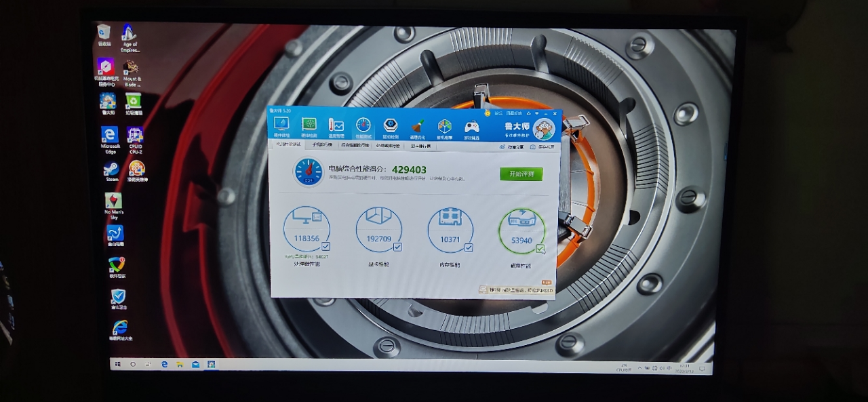Switch to the overall performance ranking tab

click(355, 145)
